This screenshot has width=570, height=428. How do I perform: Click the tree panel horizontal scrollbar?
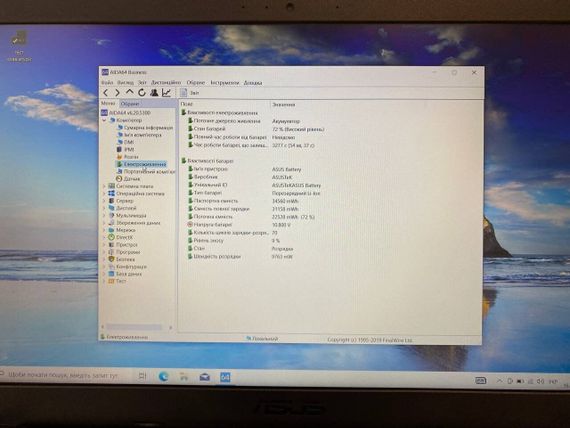tap(136, 327)
